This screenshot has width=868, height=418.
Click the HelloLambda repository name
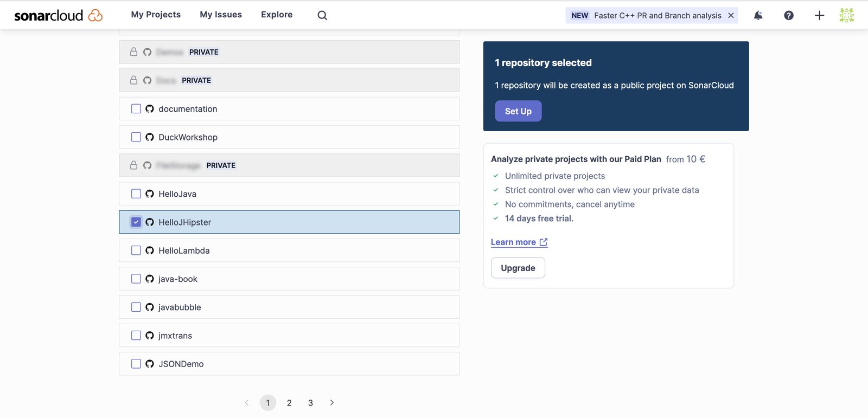(184, 250)
